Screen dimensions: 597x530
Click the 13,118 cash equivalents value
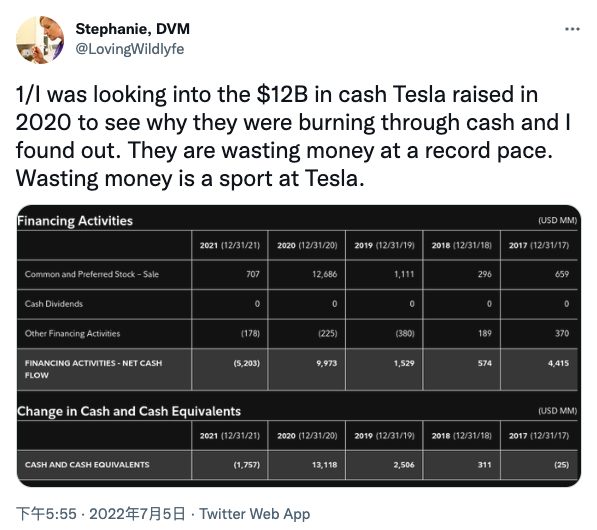324,465
